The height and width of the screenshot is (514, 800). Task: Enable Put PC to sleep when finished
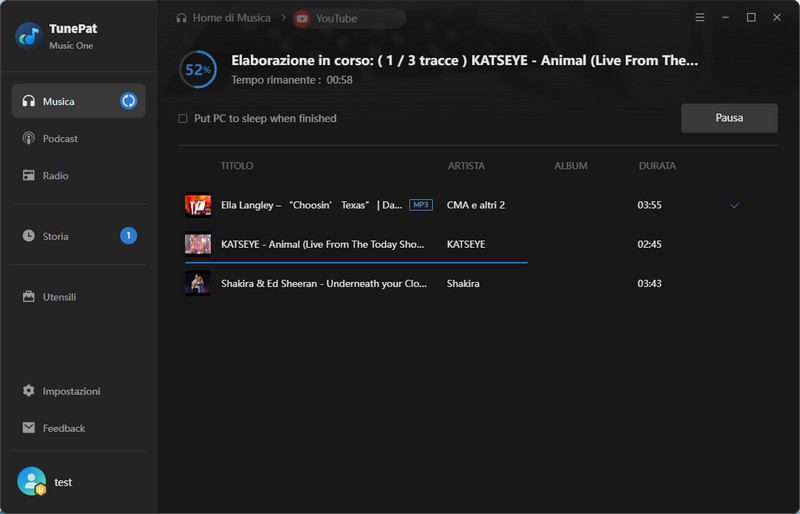183,119
